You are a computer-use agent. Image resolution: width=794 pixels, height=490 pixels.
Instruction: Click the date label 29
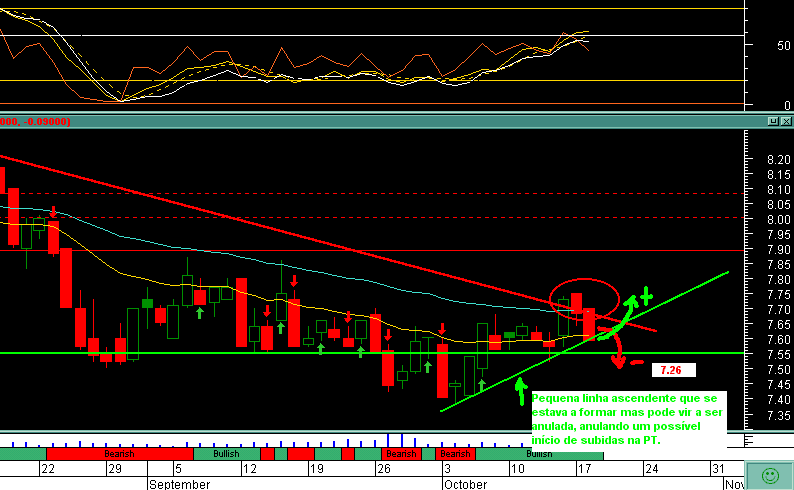(115, 469)
